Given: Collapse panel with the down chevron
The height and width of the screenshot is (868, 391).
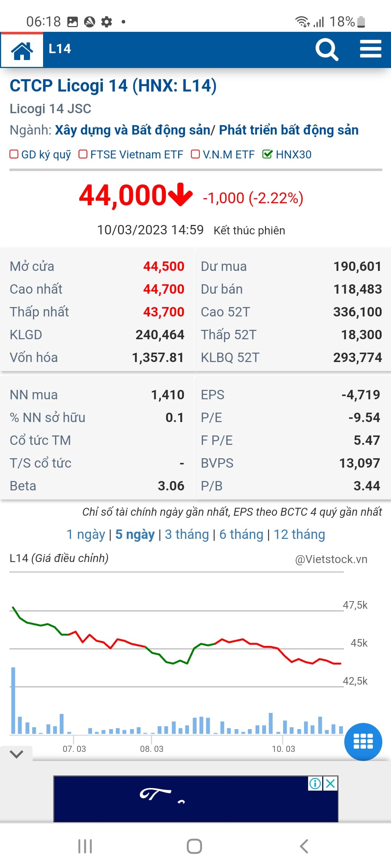Looking at the screenshot, I should click(17, 754).
